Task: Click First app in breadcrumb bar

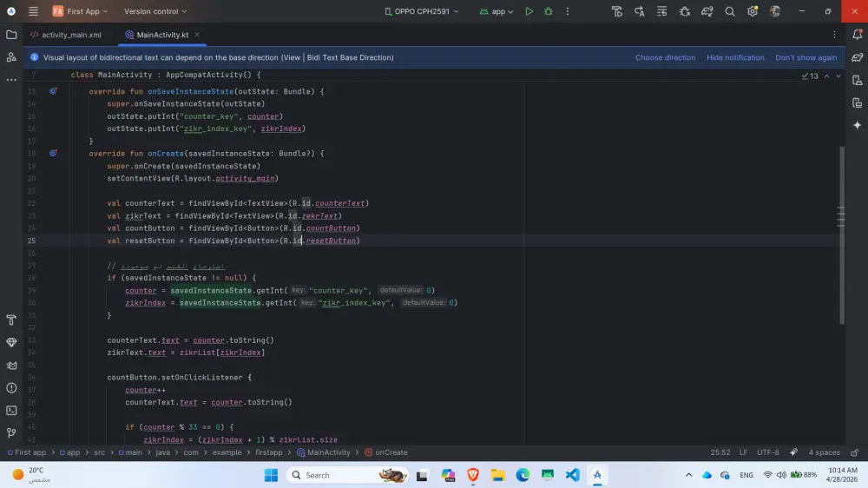Action: (x=27, y=452)
